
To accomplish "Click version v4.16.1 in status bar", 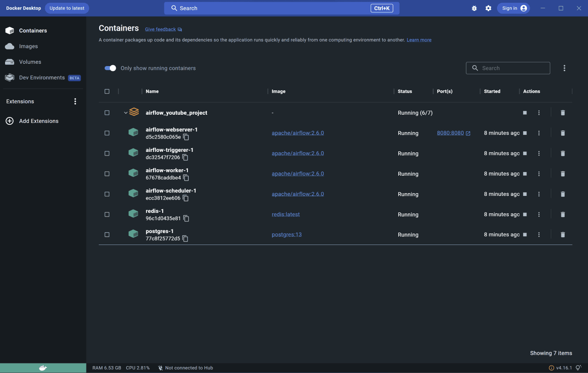I will click(x=564, y=368).
